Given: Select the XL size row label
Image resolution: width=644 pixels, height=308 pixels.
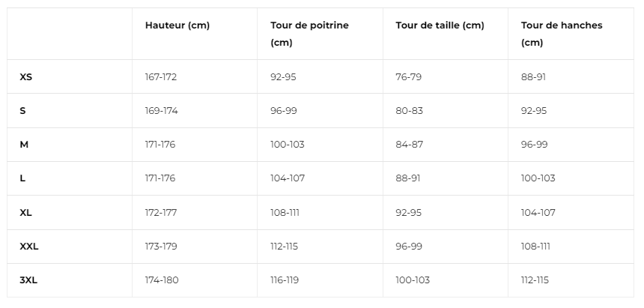Looking at the screenshot, I should coord(26,213).
